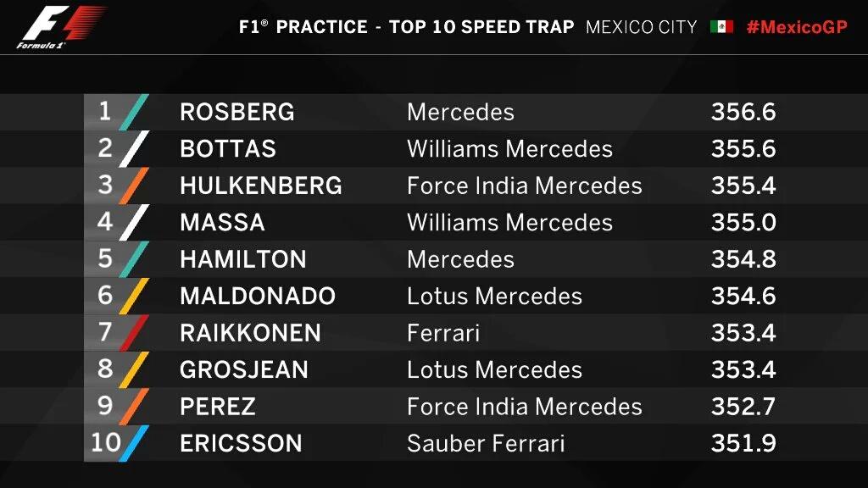Click the position number 10
Image resolution: width=868 pixels, height=488 pixels.
(x=105, y=442)
